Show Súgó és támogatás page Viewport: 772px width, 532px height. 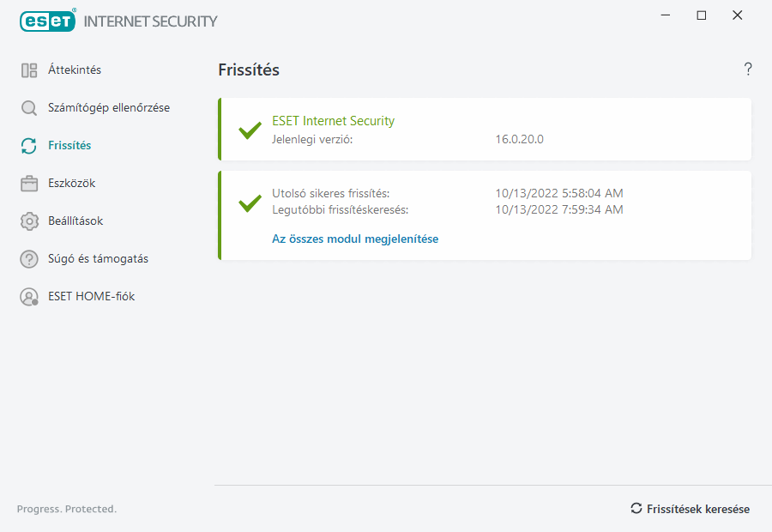click(98, 259)
